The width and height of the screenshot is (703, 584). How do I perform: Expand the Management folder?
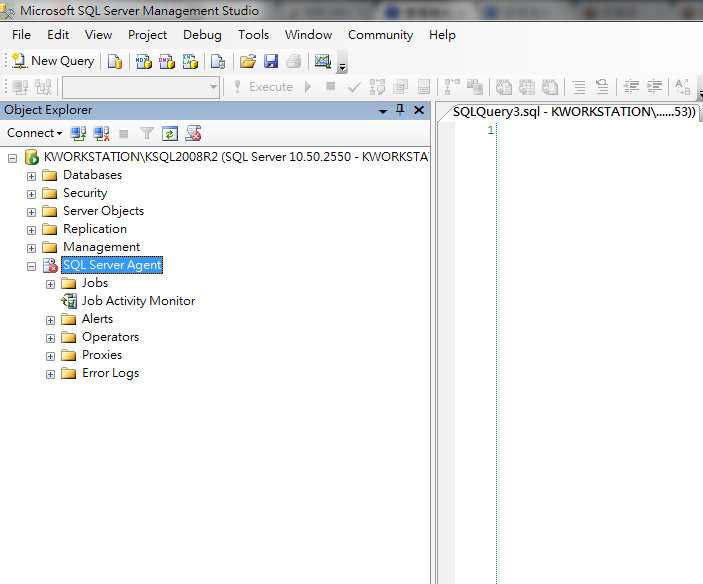coord(31,248)
